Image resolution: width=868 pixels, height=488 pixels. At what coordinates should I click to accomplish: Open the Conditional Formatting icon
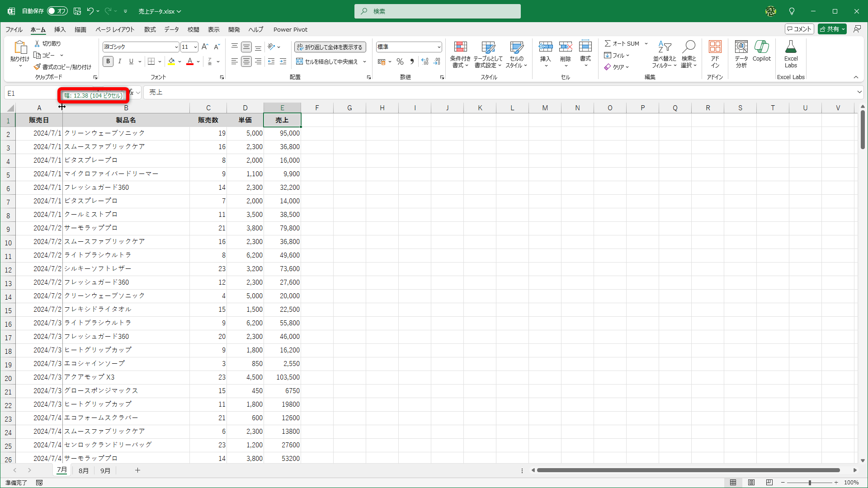click(x=460, y=47)
